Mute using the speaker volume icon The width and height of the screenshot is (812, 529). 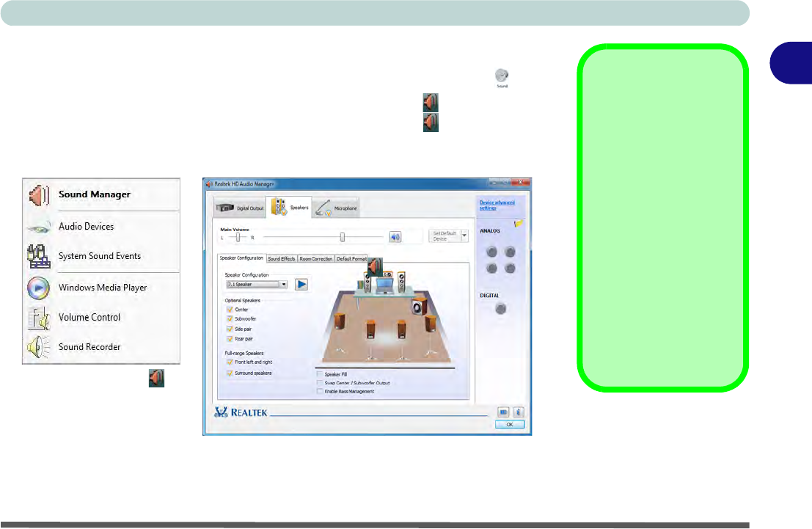click(x=395, y=237)
